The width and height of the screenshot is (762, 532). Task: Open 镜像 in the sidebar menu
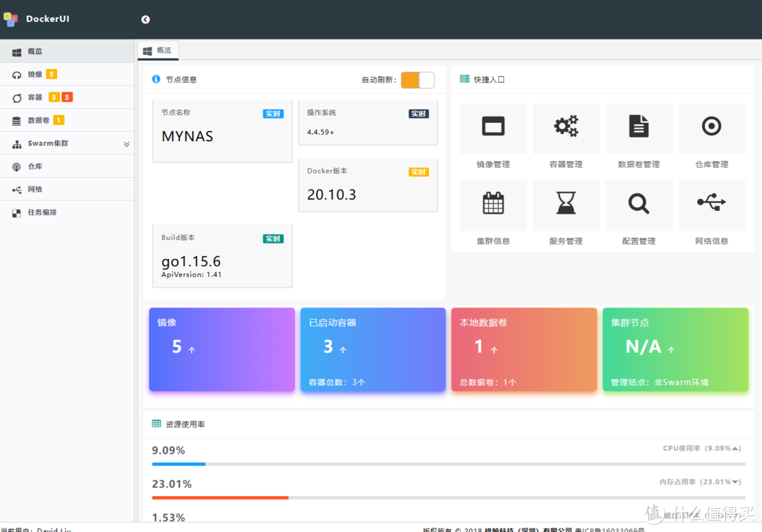[67, 74]
